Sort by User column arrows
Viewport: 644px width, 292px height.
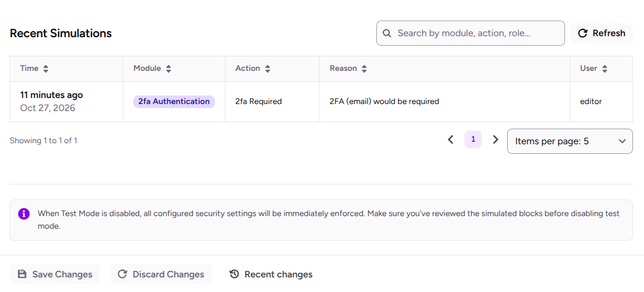pos(605,69)
